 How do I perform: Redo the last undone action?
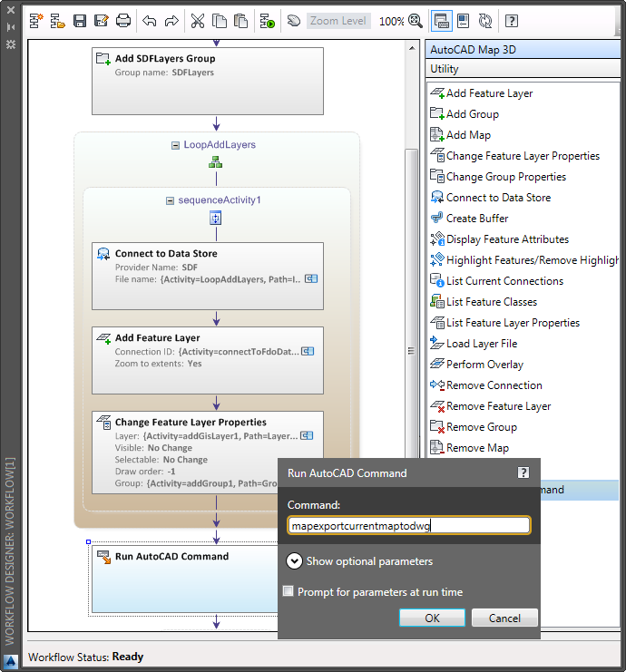coord(171,21)
